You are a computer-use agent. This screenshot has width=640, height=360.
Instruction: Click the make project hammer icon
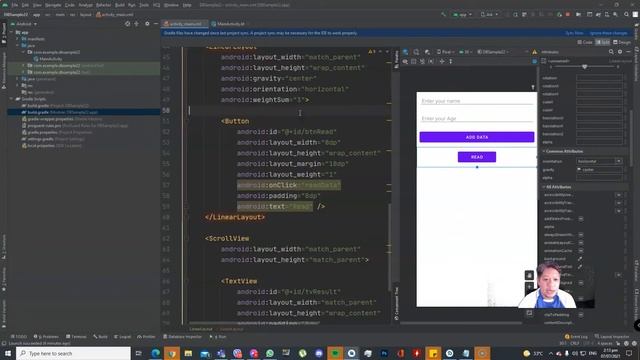coord(444,15)
